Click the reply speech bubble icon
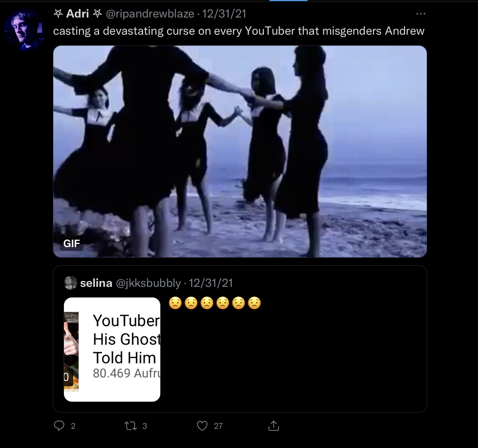This screenshot has width=478, height=448. (59, 426)
